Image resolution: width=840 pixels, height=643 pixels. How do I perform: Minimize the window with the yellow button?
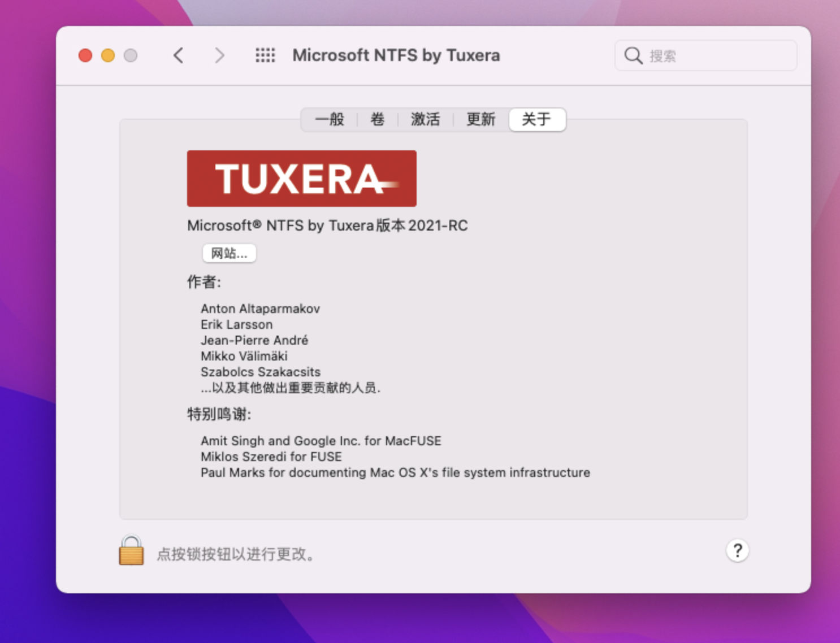coord(108,55)
